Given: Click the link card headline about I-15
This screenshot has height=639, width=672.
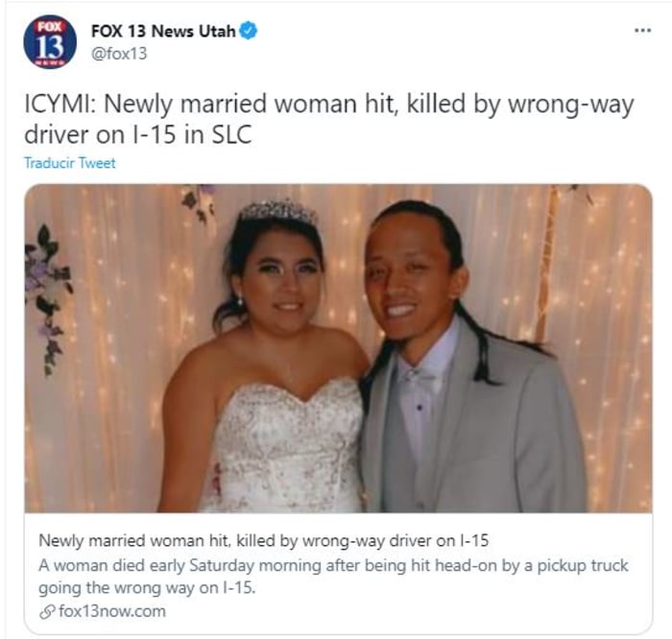Looking at the screenshot, I should [263, 540].
